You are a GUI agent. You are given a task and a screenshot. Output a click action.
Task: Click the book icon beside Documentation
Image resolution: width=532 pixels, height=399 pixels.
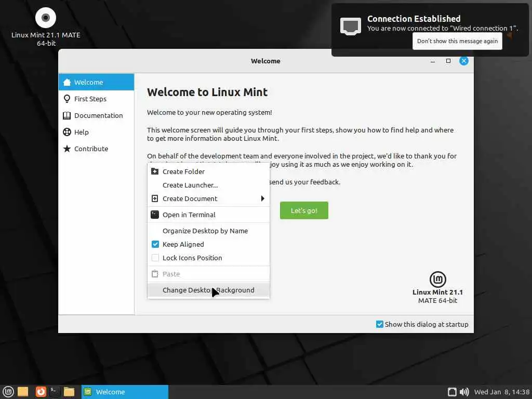click(67, 115)
